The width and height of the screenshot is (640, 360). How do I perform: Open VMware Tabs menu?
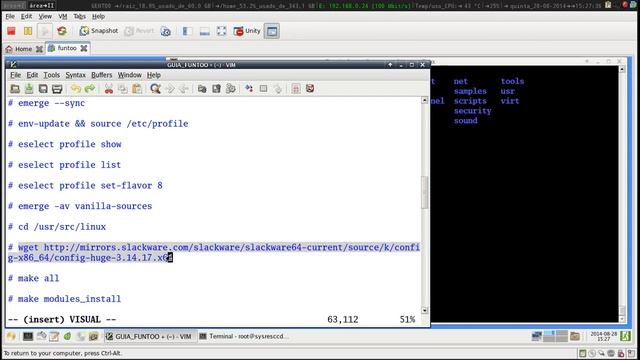[80, 16]
